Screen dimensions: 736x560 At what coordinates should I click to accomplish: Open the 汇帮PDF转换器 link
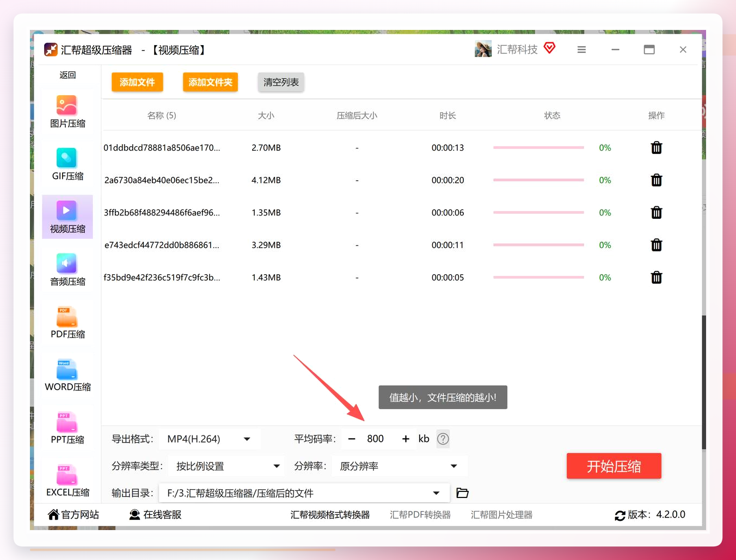420,515
